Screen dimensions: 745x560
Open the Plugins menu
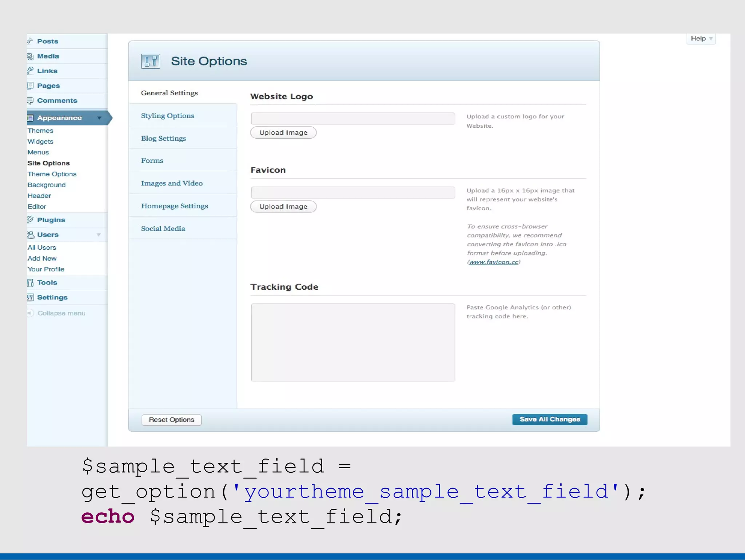coord(51,220)
